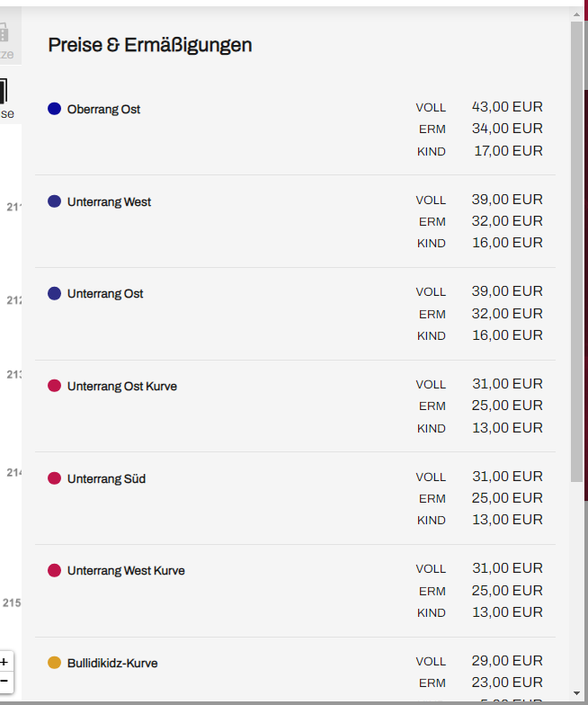
Task: Click the scrollbar down arrow
Action: point(577,694)
